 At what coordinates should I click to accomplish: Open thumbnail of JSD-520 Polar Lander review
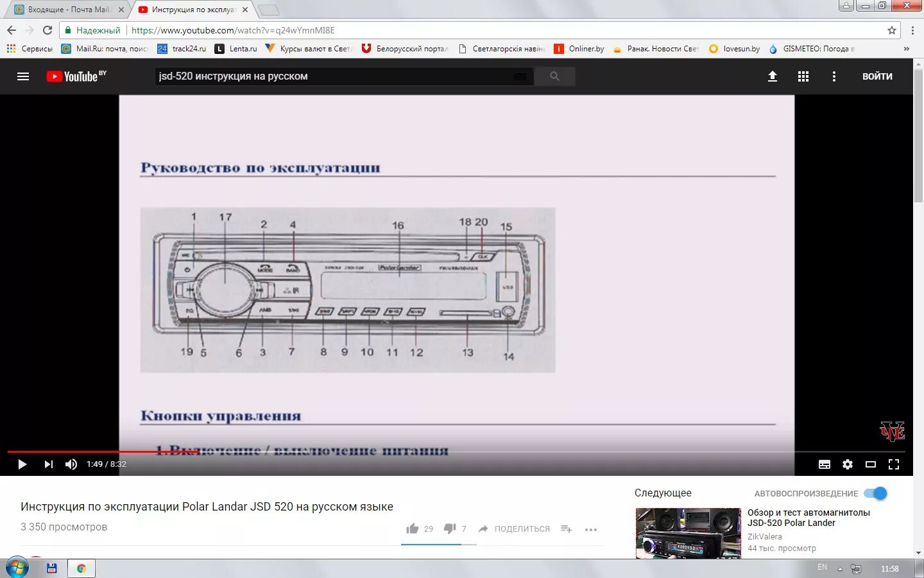pos(688,533)
